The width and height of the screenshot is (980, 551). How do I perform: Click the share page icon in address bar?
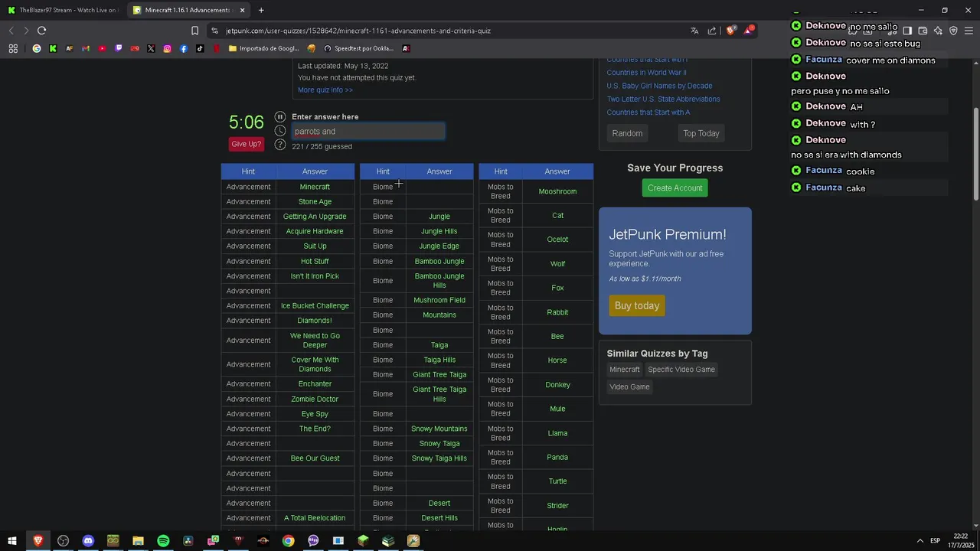(x=712, y=31)
